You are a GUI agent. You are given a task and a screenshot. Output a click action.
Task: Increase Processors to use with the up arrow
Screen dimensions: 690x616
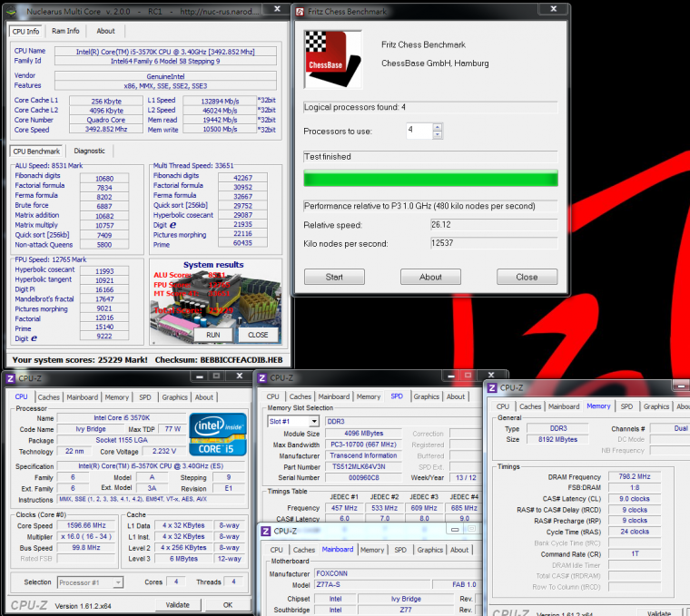tap(439, 126)
